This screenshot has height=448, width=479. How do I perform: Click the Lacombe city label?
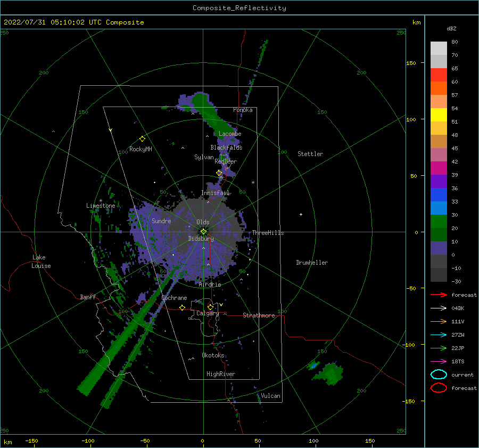click(x=230, y=134)
